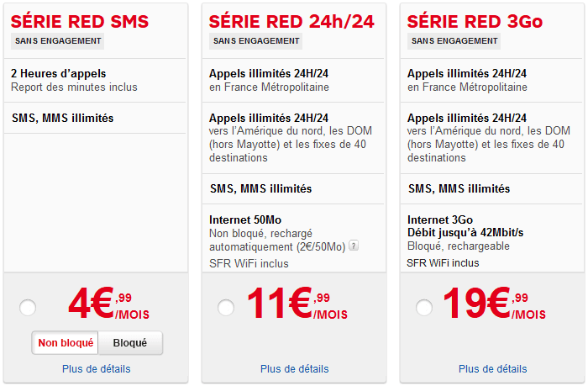Select the Série RED 24h/24 radio button
This screenshot has height=386, width=588.
pos(226,308)
